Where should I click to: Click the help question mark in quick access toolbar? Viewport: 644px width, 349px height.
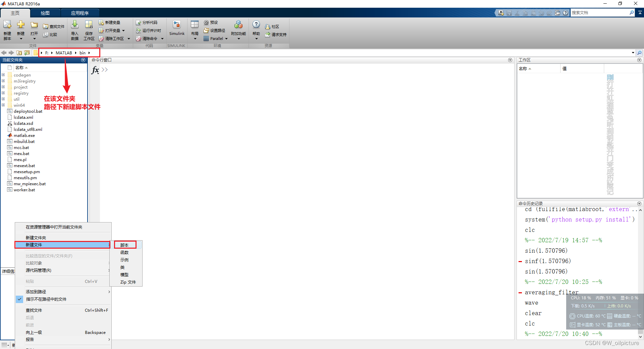tap(566, 13)
